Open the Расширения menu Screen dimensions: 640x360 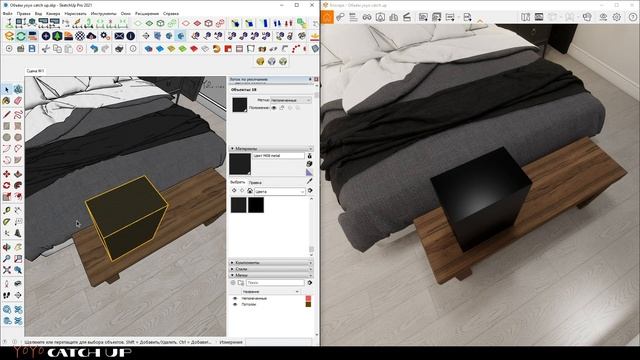click(x=147, y=13)
